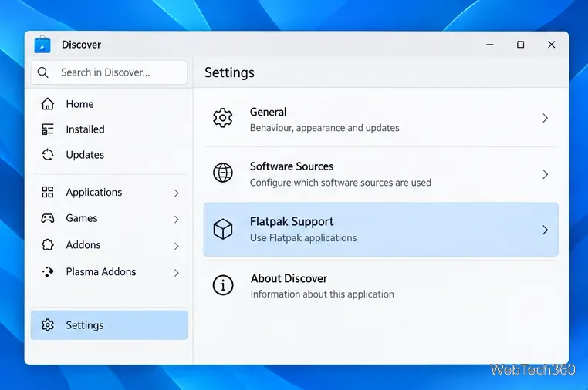Expand the Games category chevron
588x390 pixels.
pos(176,219)
